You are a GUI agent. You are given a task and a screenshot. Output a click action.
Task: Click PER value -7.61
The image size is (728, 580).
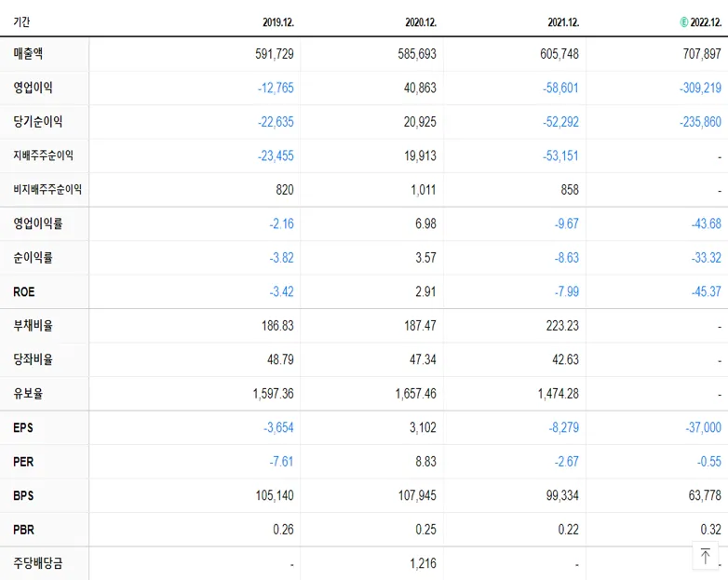[281, 462]
